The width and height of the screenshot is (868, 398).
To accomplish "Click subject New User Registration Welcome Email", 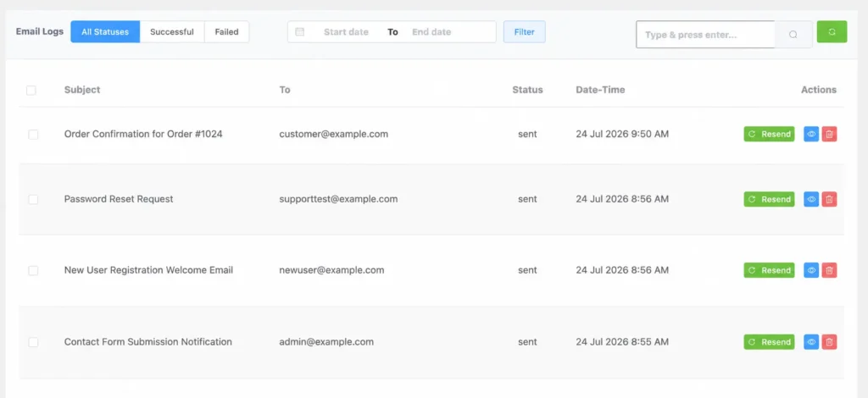I will [148, 270].
